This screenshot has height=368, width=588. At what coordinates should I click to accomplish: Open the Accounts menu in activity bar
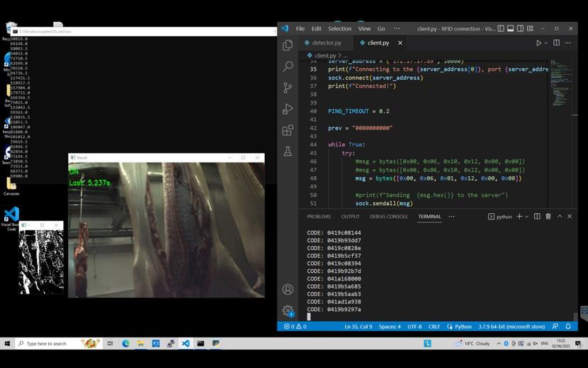288,289
